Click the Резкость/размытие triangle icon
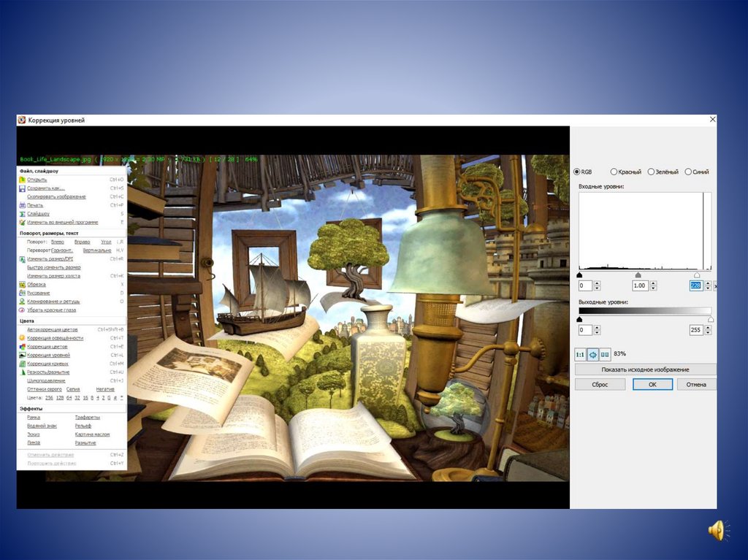Viewport: 748px width, 560px height. point(22,372)
